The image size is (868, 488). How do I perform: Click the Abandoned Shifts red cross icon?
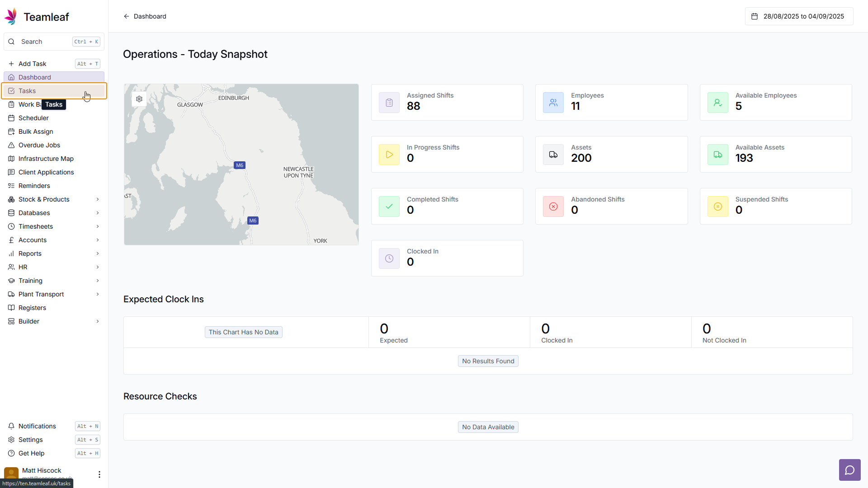click(x=553, y=206)
